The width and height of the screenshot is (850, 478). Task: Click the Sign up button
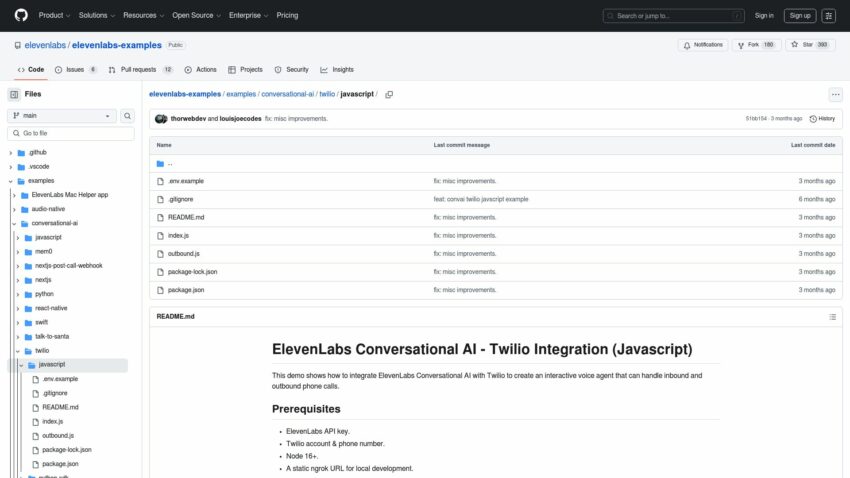tap(800, 16)
